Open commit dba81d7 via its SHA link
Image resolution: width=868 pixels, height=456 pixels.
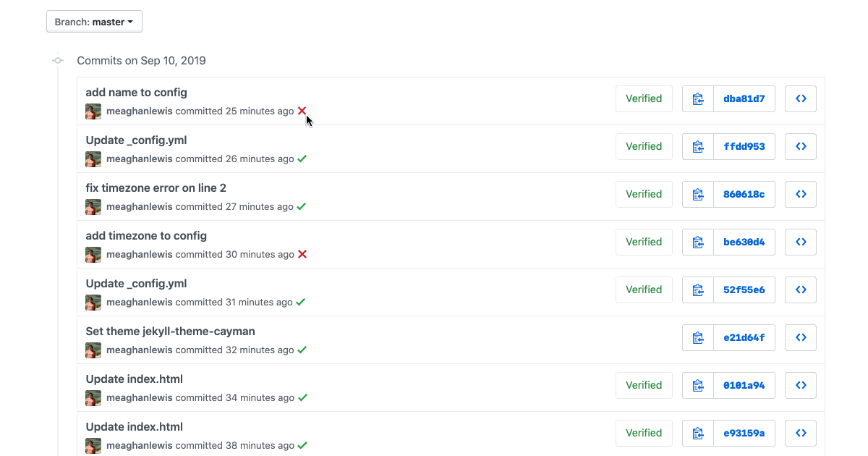[x=744, y=98]
